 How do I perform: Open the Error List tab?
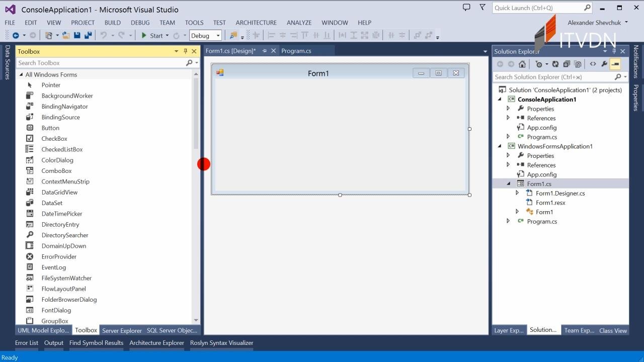27,343
